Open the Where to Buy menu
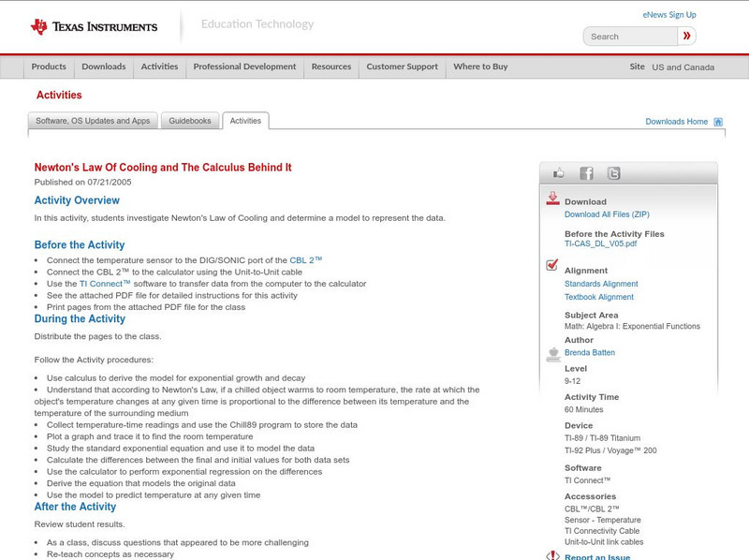Viewport: 749px width, 560px height. pyautogui.click(x=480, y=66)
